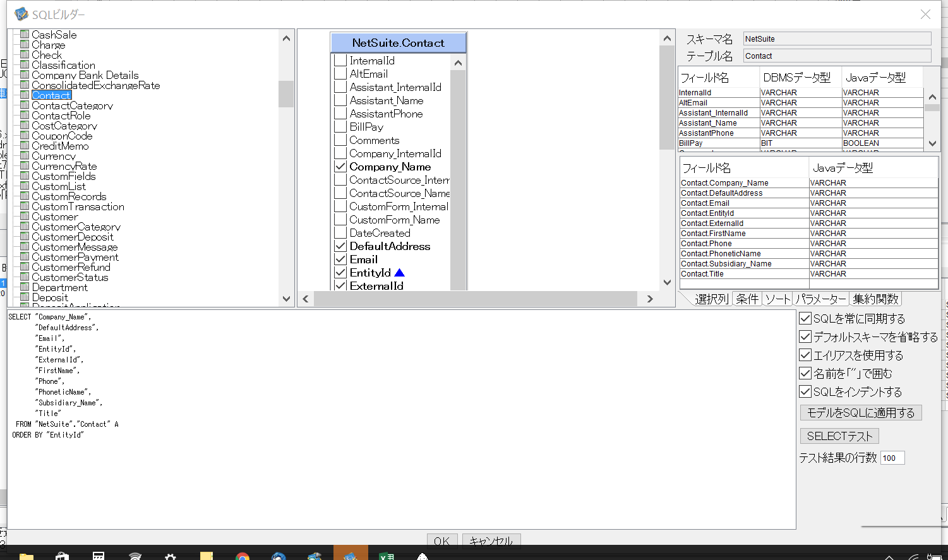948x560 pixels.
Task: Click the スキーマ名 field showing NetSuite
Action: (837, 39)
